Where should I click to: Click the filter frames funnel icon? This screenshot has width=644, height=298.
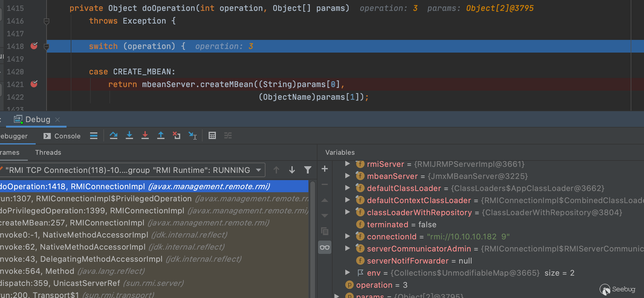coord(307,170)
